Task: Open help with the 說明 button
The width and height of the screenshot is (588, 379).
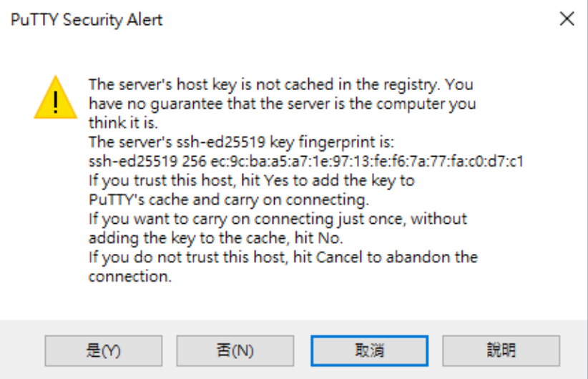Action: [501, 351]
